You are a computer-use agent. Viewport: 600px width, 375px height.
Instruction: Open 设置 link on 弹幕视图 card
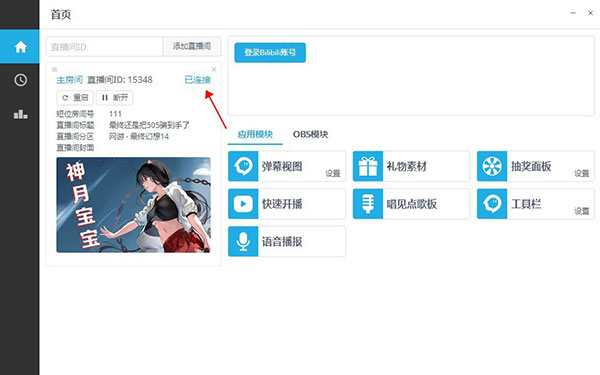(x=333, y=173)
